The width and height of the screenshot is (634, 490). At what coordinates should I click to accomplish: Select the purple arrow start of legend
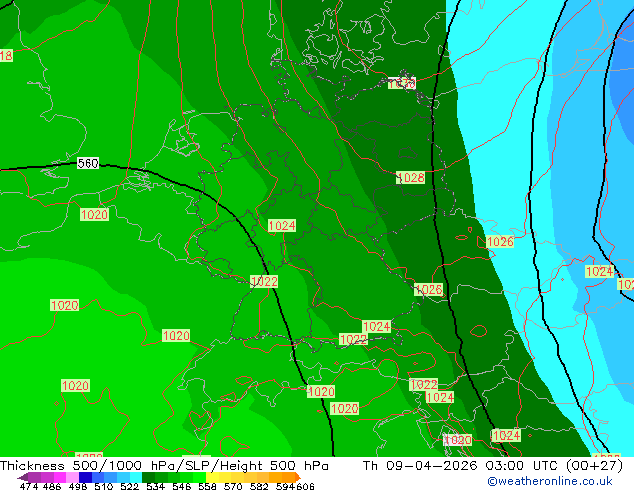23,477
